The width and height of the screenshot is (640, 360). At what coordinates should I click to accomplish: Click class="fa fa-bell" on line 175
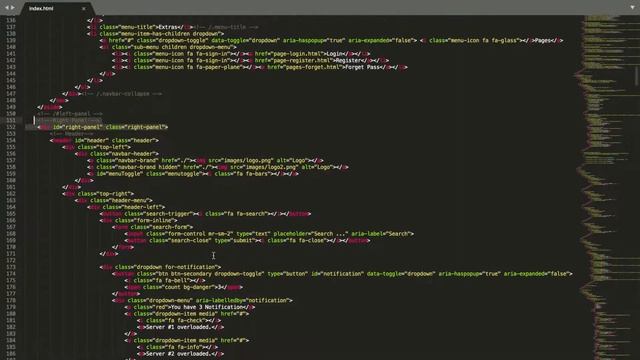[x=162, y=280]
